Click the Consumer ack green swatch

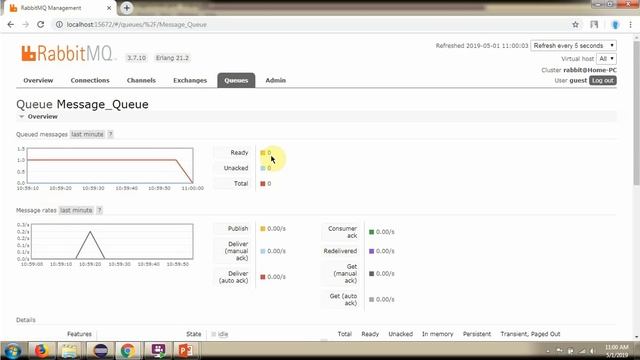click(371, 232)
